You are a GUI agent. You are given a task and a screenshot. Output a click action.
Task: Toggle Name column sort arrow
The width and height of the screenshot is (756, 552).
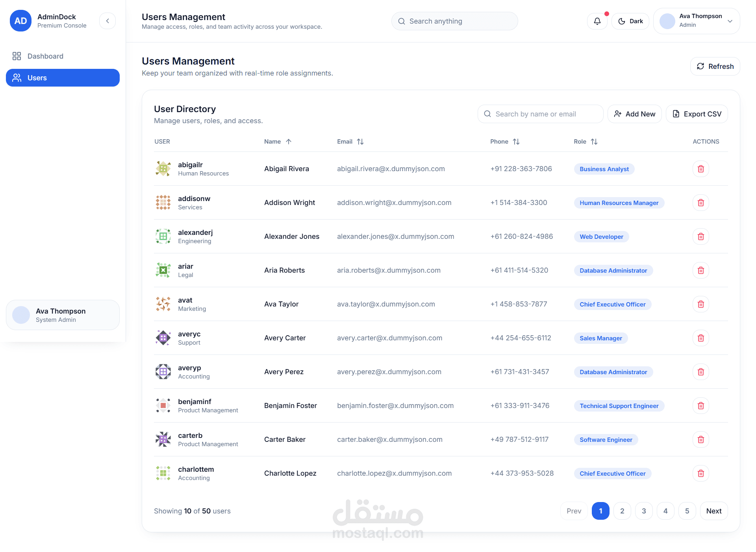pos(288,142)
